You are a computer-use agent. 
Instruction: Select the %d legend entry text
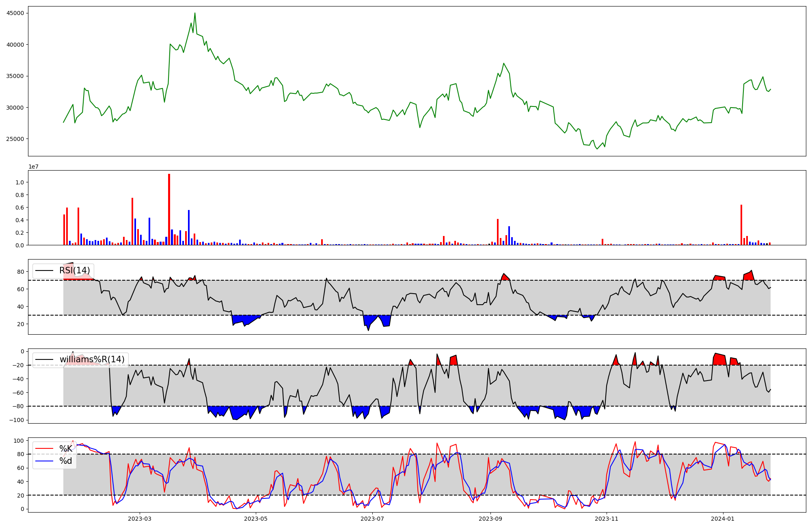(66, 461)
